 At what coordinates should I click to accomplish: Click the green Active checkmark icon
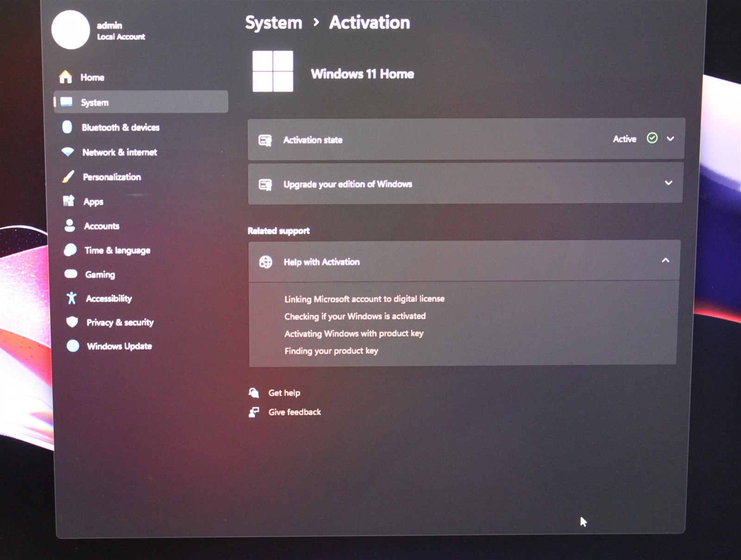[652, 138]
